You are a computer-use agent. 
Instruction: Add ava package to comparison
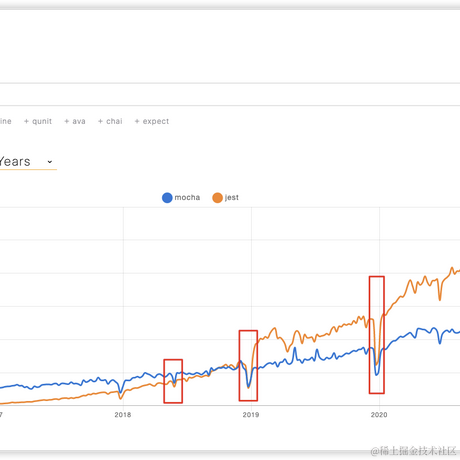tap(75, 121)
